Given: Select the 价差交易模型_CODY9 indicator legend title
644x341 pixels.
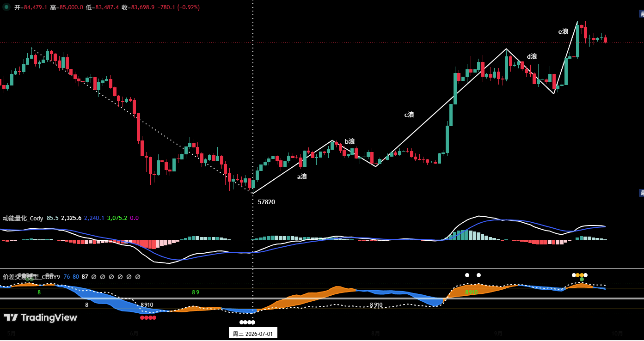Looking at the screenshot, I should tap(31, 277).
